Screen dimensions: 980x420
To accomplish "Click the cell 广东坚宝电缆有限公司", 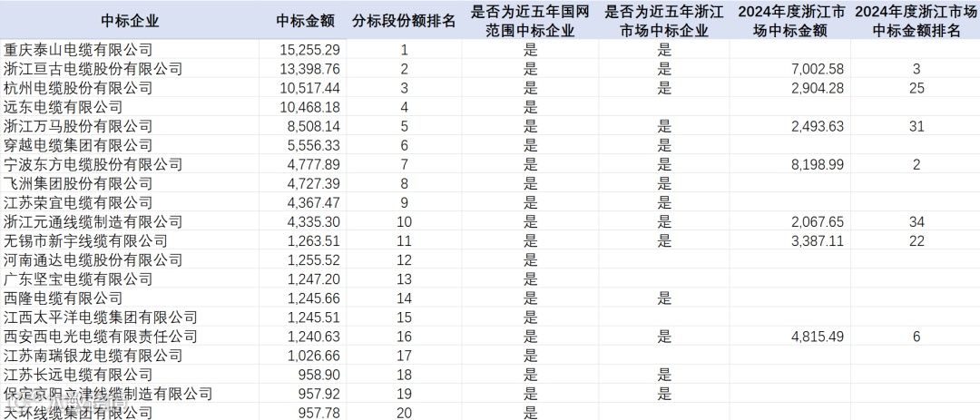I will coord(77,279).
